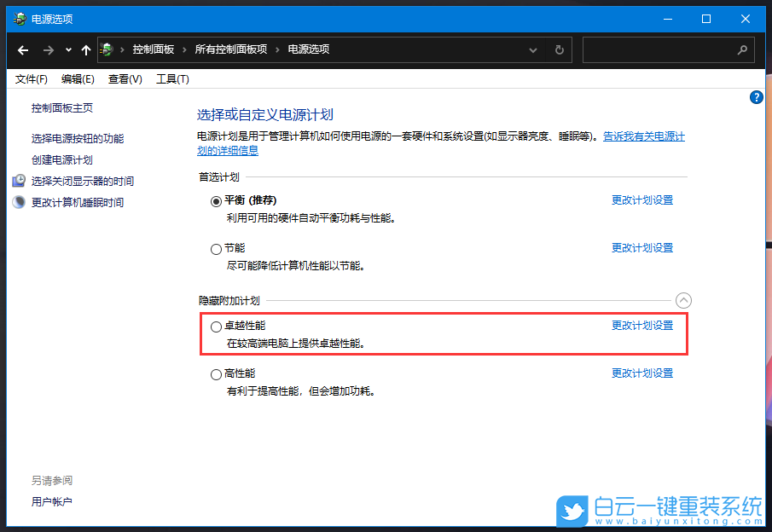Screen dimensions: 772x532
Task: Open help via the blue question mark icon
Action: 756,97
